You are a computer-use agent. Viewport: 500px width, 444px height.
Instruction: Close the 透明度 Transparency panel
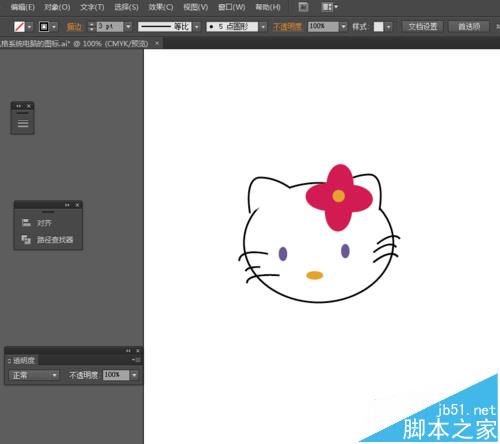pyautogui.click(x=138, y=351)
